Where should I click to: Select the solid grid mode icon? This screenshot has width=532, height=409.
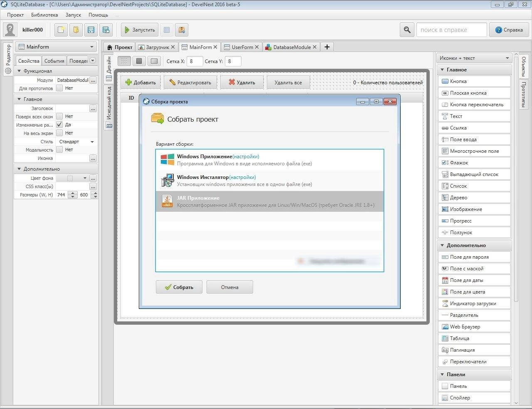coord(139,61)
